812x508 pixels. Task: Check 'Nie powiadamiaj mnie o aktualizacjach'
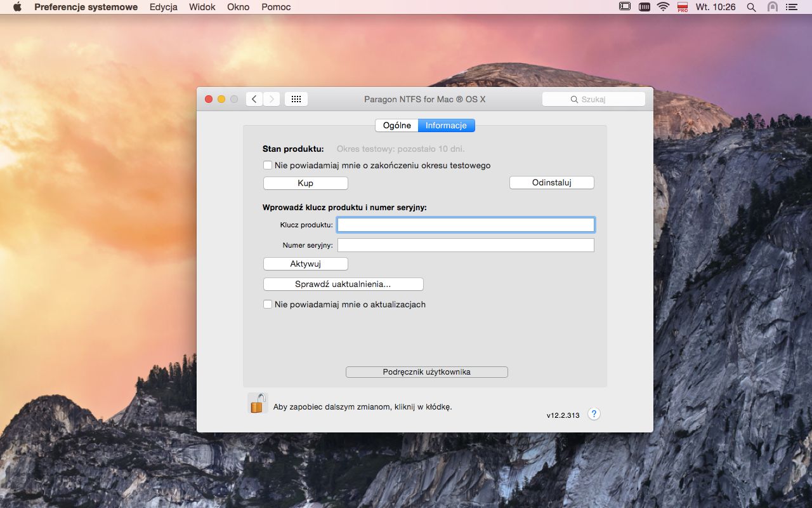click(268, 304)
